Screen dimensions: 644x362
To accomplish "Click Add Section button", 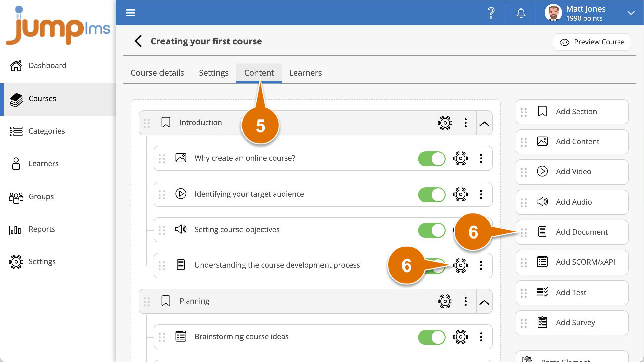I will [x=572, y=112].
